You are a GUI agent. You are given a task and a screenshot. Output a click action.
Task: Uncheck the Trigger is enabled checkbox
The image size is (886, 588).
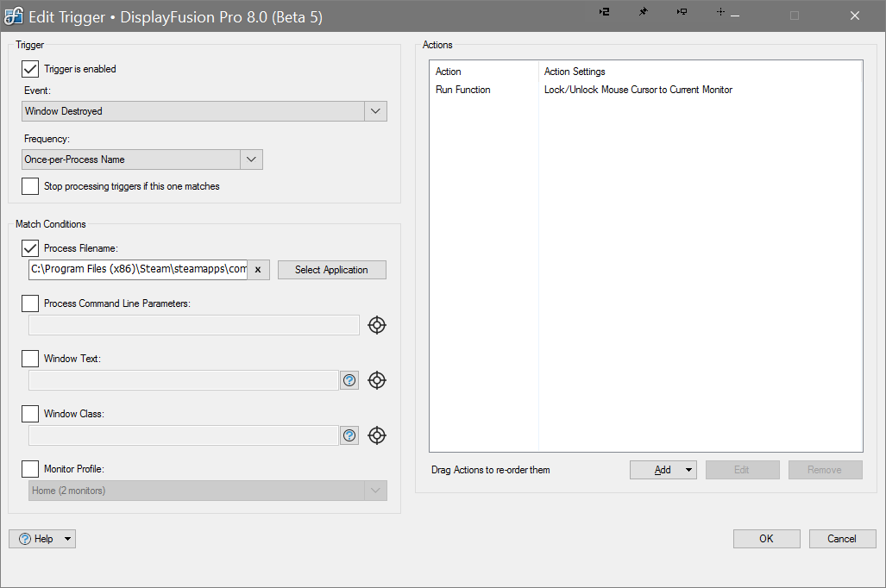[30, 69]
